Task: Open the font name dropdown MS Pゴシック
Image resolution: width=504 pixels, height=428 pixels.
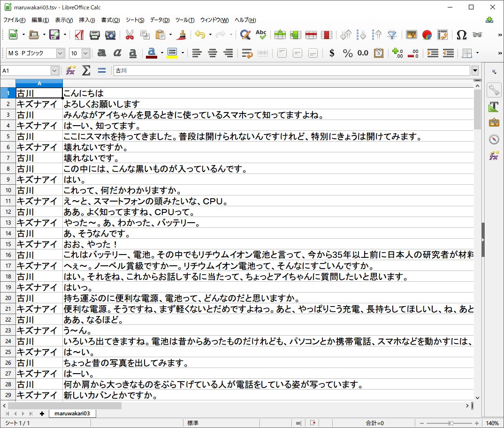Action: (x=60, y=53)
